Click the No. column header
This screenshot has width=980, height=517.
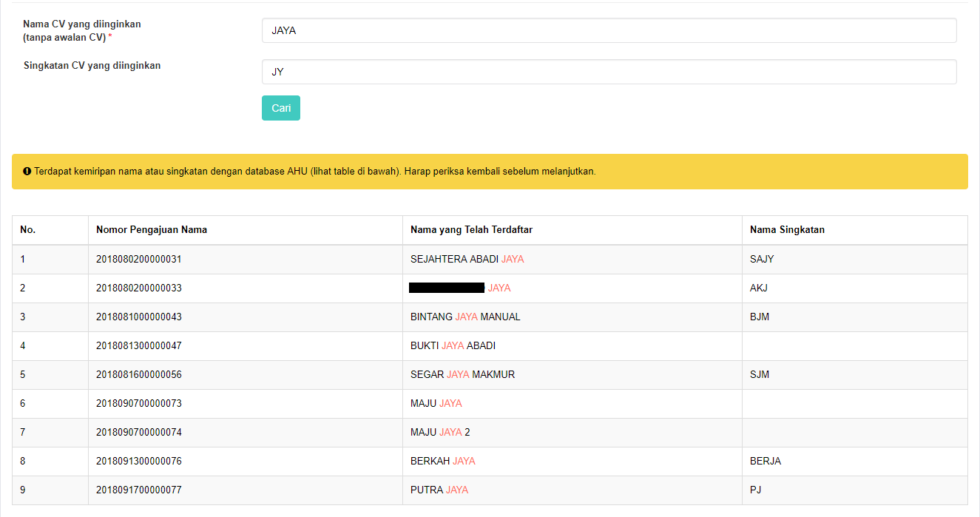(x=28, y=230)
